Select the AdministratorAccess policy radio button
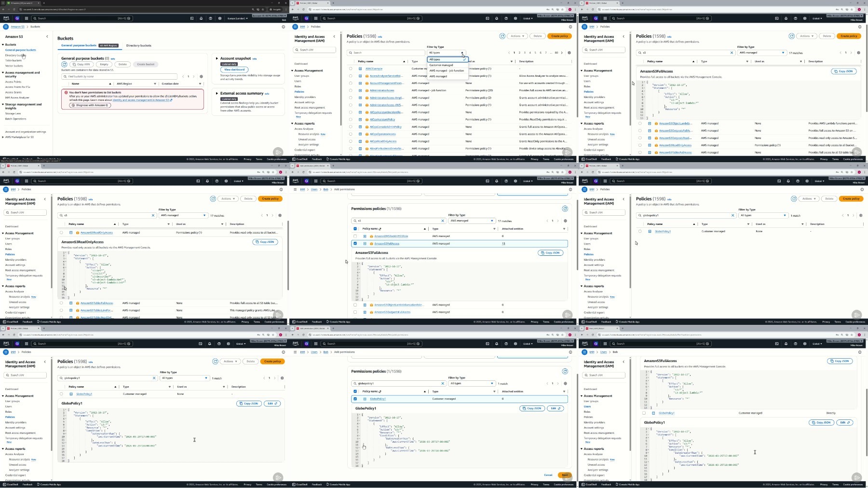 click(x=351, y=90)
